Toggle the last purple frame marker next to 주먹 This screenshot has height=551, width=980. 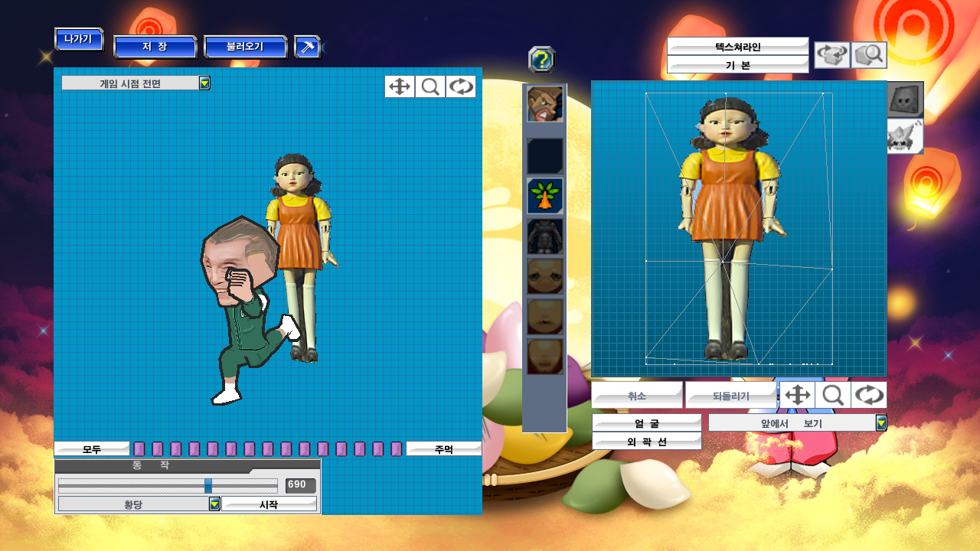(397, 449)
